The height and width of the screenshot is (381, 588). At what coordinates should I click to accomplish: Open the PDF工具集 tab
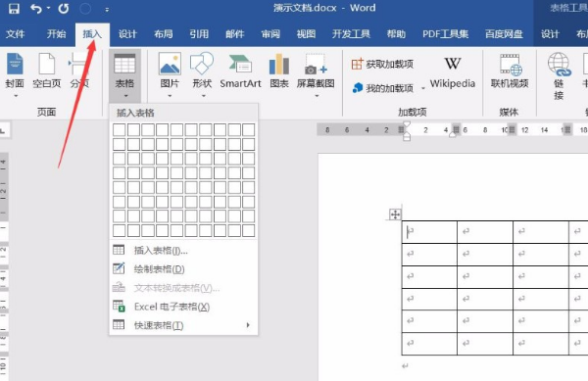pos(446,34)
